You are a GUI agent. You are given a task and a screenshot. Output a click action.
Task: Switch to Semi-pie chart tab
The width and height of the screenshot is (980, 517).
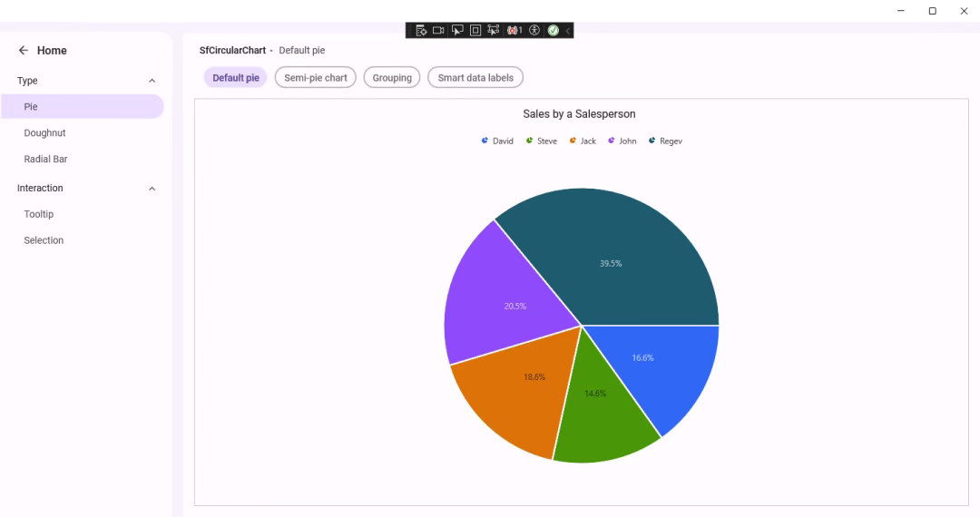click(316, 78)
